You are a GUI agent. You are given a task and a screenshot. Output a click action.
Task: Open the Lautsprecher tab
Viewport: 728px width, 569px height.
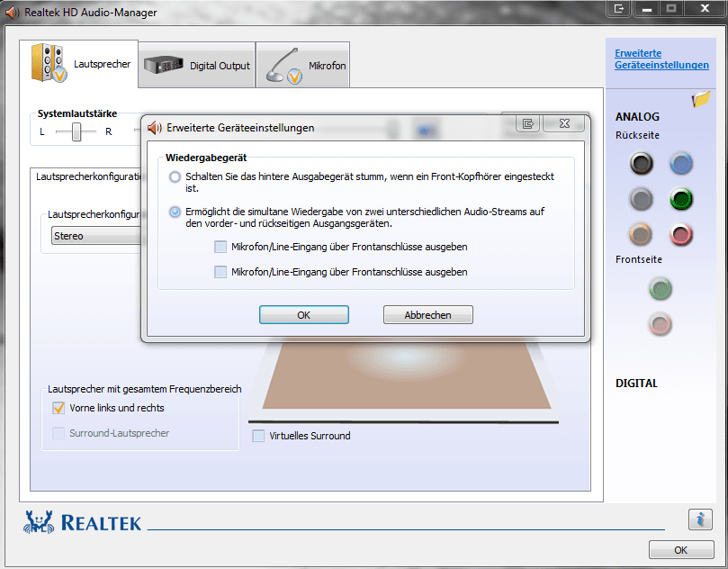pos(79,64)
